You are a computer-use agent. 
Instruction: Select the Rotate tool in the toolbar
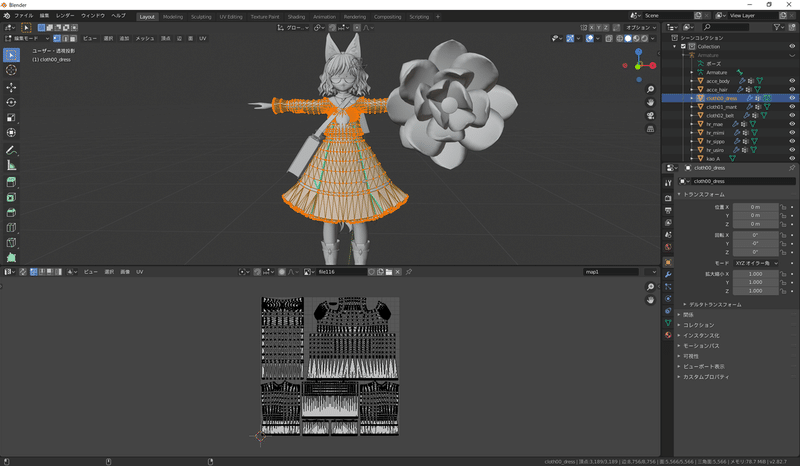[11, 102]
